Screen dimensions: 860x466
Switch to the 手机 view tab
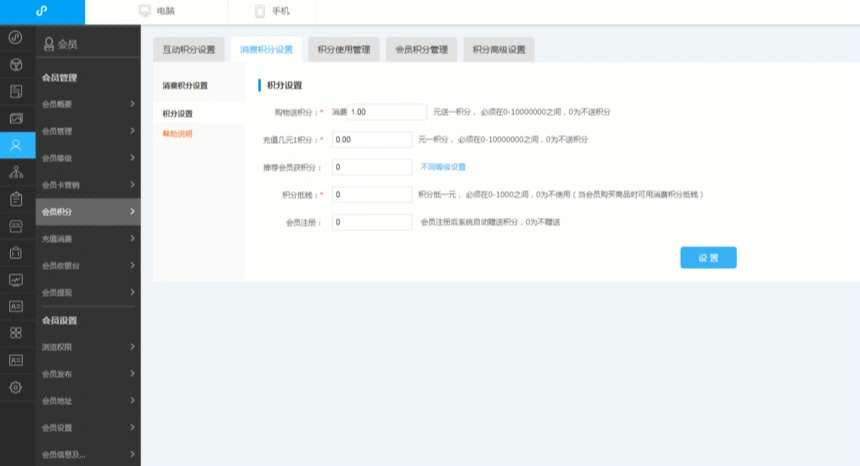tap(272, 11)
